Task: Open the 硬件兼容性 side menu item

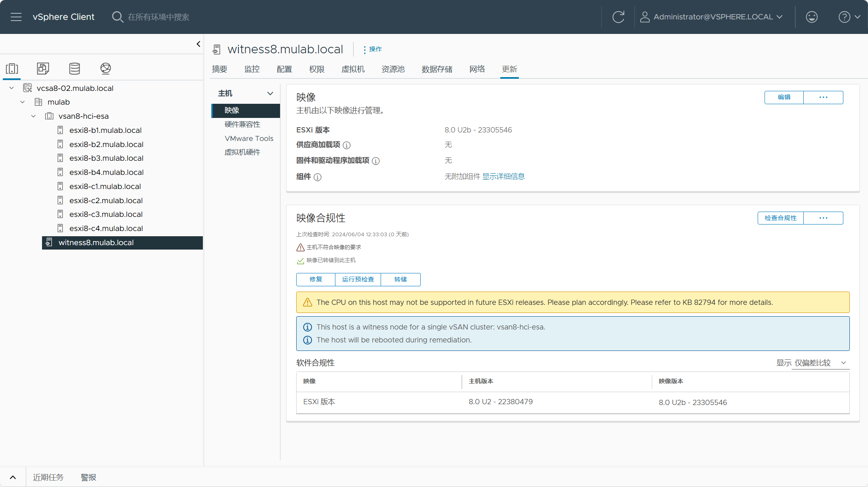Action: [x=242, y=124]
